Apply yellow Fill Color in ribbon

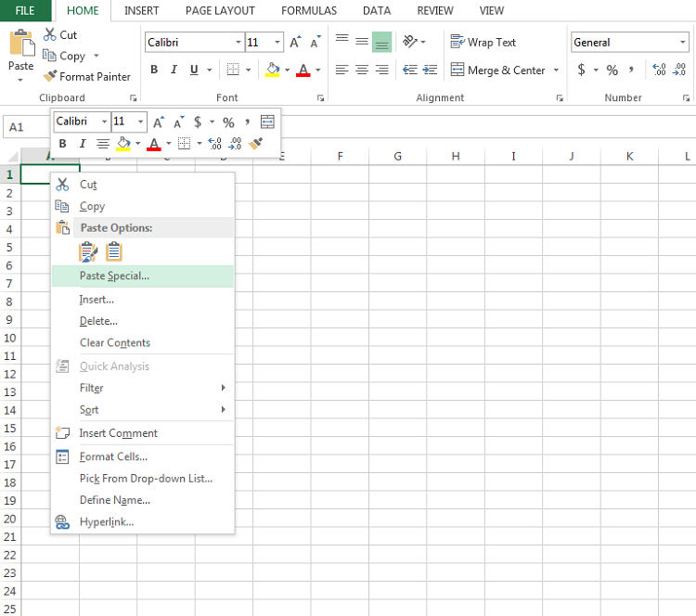[x=273, y=70]
